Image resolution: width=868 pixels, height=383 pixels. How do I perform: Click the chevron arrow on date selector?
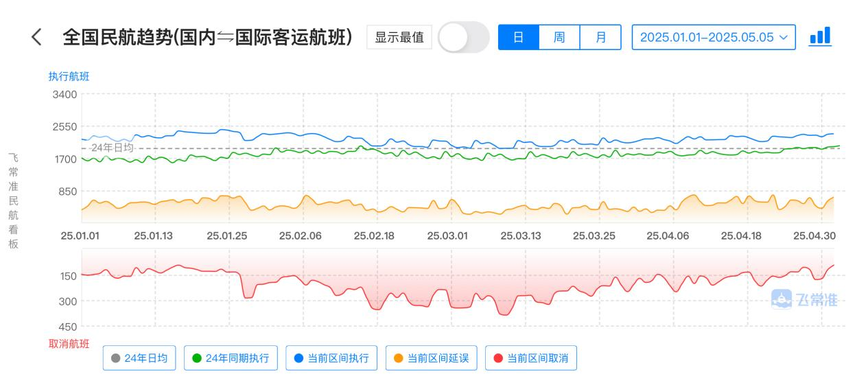pyautogui.click(x=784, y=37)
